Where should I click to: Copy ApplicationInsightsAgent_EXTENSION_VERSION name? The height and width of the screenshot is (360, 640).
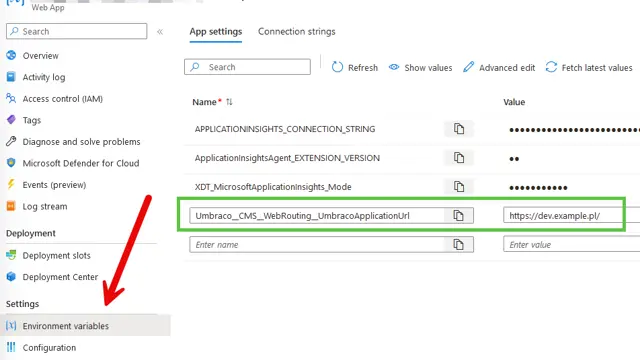click(459, 158)
